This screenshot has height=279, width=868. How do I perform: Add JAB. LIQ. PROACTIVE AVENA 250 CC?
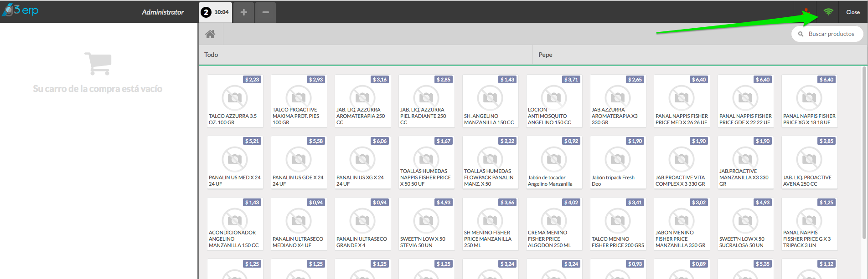point(809,162)
